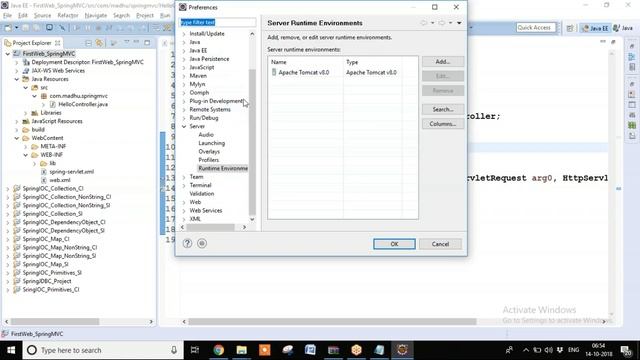Click the type filter text field
The image size is (640, 360).
pos(218,22)
